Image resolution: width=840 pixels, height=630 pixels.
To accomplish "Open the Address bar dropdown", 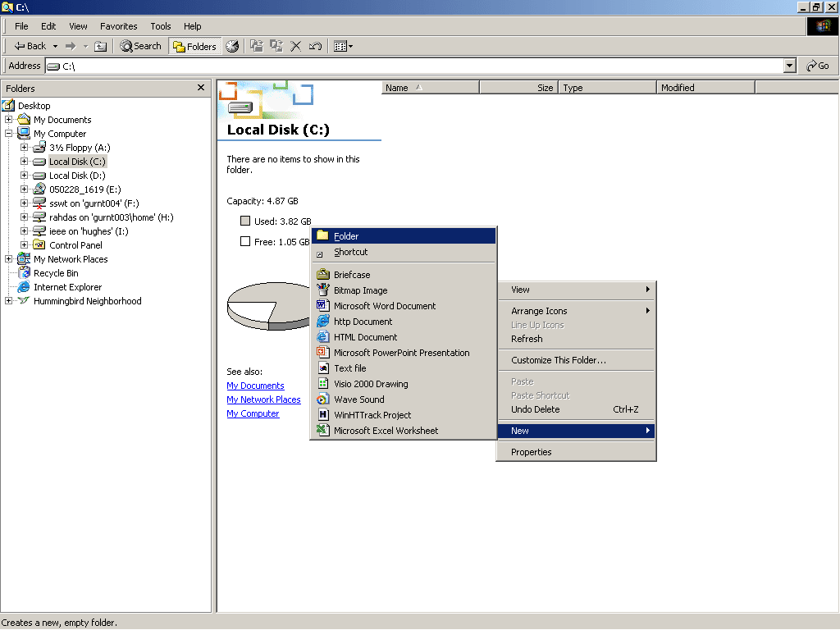I will coord(789,65).
